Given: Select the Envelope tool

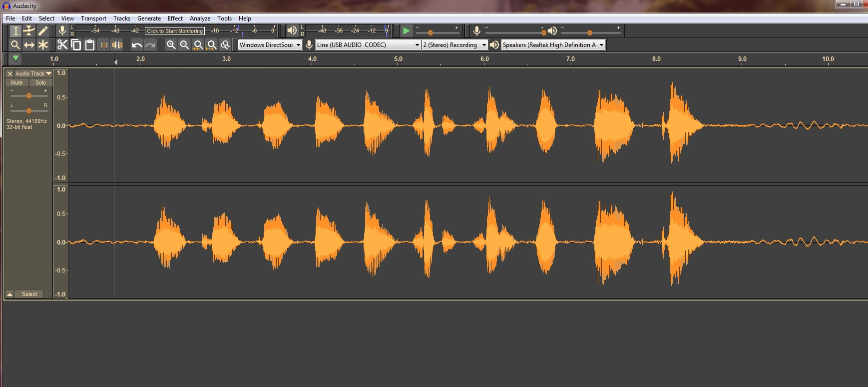Looking at the screenshot, I should pyautogui.click(x=29, y=31).
